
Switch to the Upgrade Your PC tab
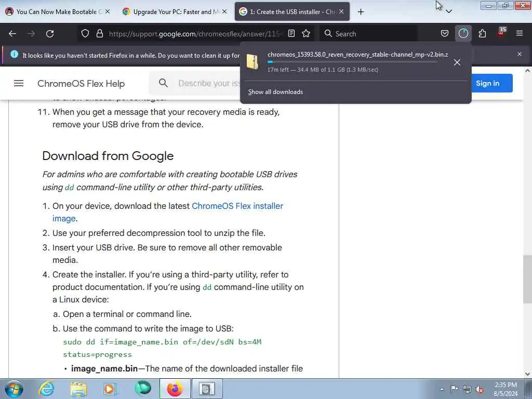click(x=173, y=12)
